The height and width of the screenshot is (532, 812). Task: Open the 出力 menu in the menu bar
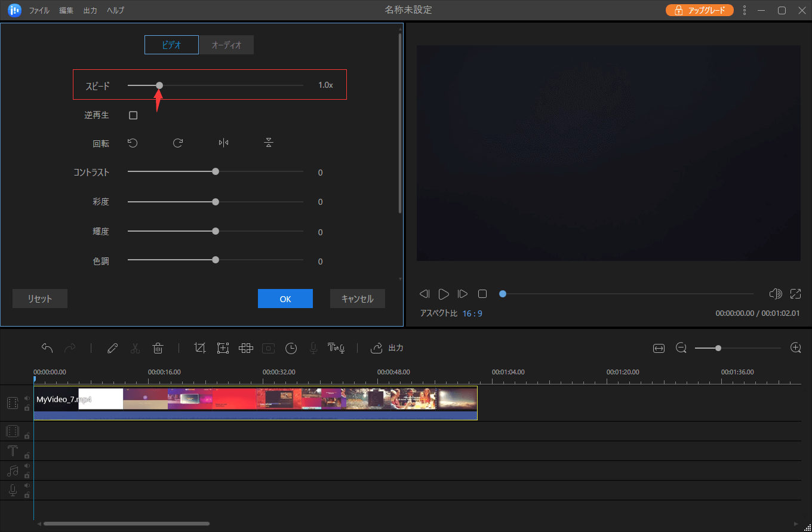click(90, 11)
